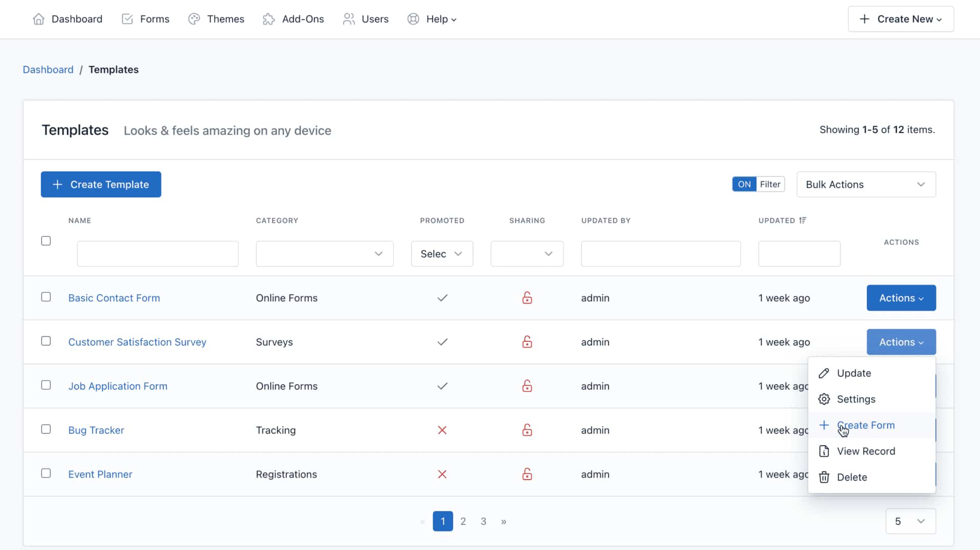Check the Customer Satisfaction Survey row checkbox
980x550 pixels.
(x=46, y=341)
